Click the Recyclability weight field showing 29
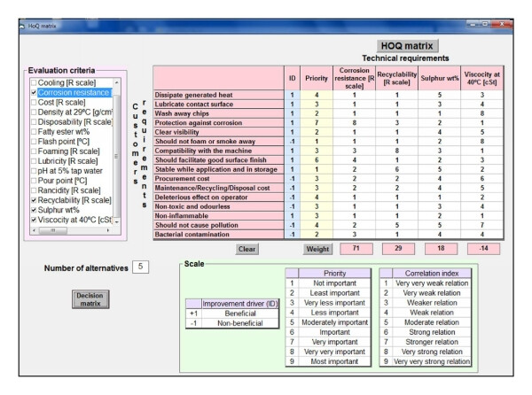532x395 pixels. click(398, 249)
